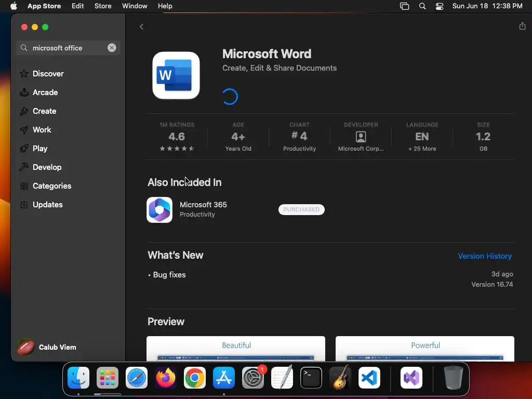
Task: Click Spotlight search in menu bar
Action: tap(422, 6)
